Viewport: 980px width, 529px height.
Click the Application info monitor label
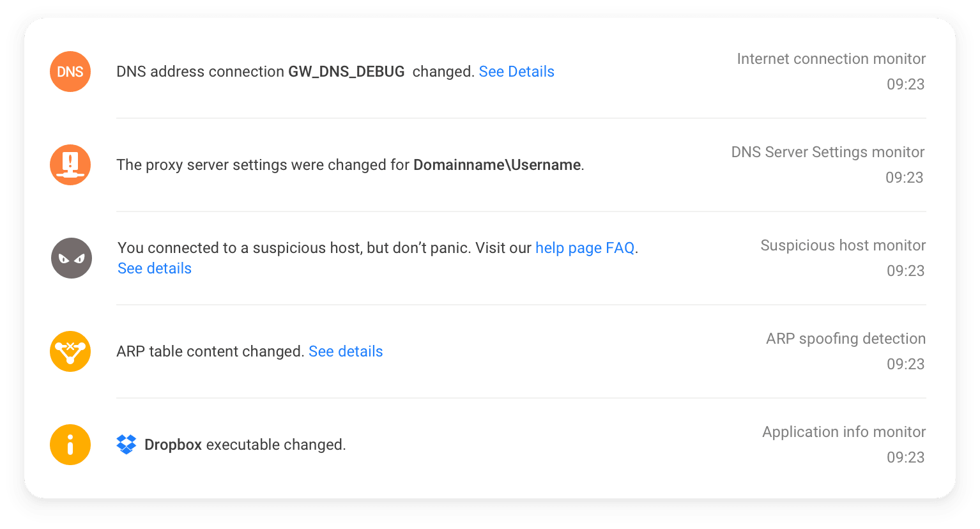pyautogui.click(x=844, y=432)
